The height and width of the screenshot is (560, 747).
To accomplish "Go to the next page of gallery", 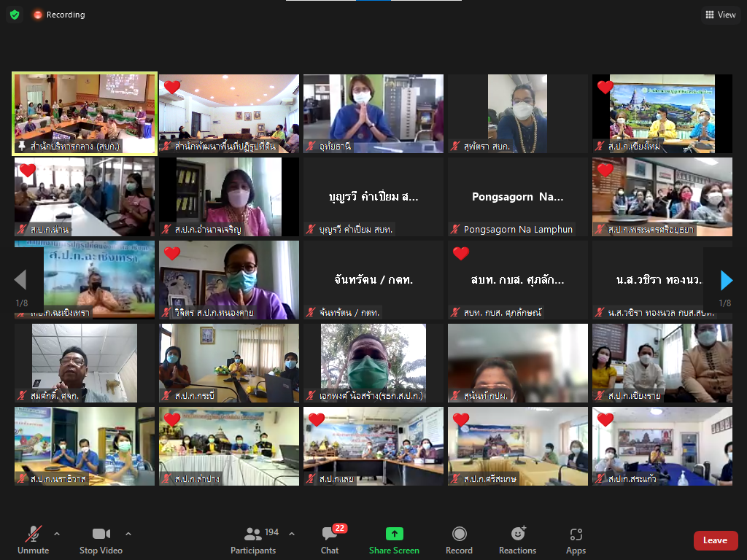I will [726, 280].
